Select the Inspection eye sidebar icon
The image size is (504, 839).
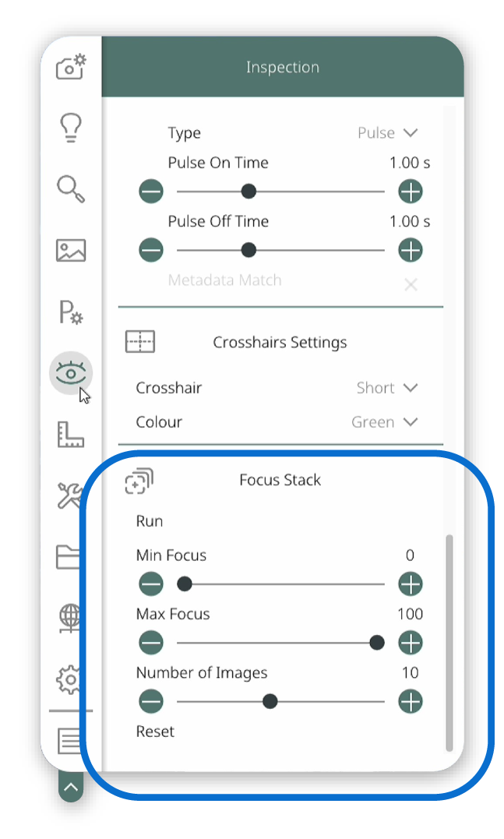coord(71,373)
